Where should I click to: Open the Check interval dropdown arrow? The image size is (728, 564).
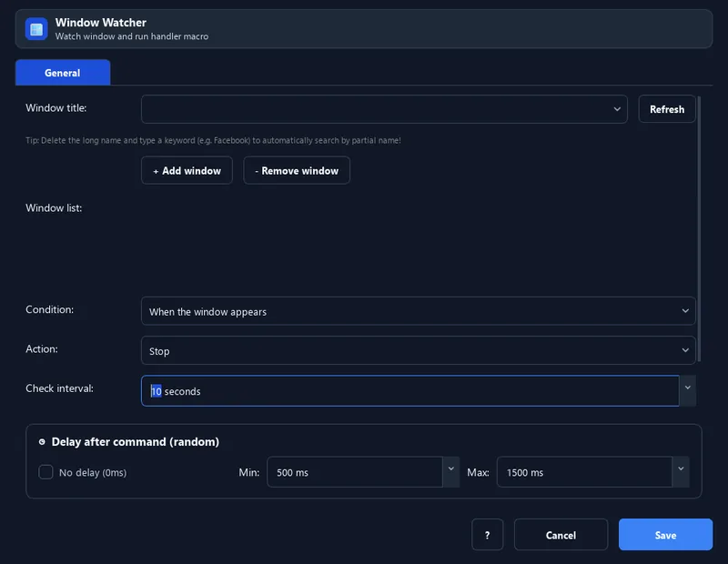688,389
